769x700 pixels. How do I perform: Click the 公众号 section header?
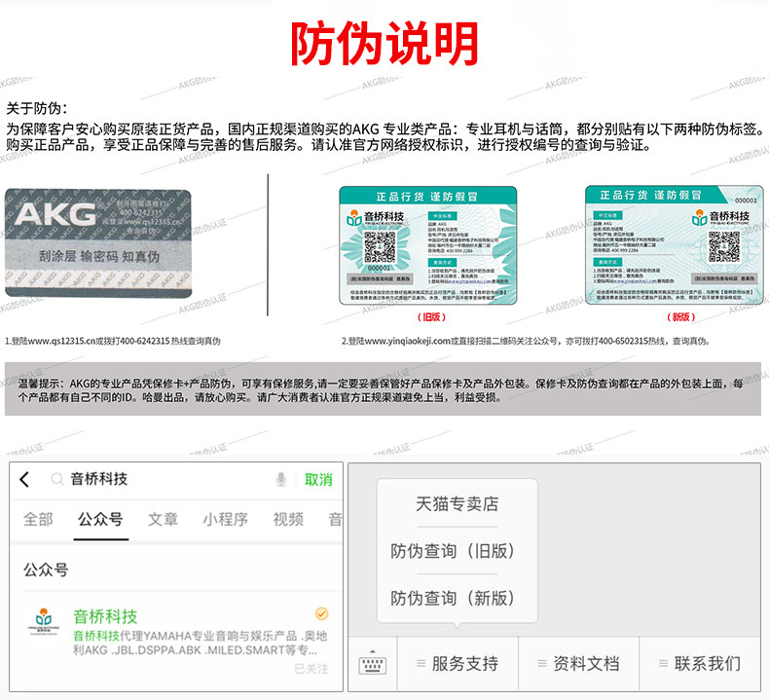click(x=46, y=570)
